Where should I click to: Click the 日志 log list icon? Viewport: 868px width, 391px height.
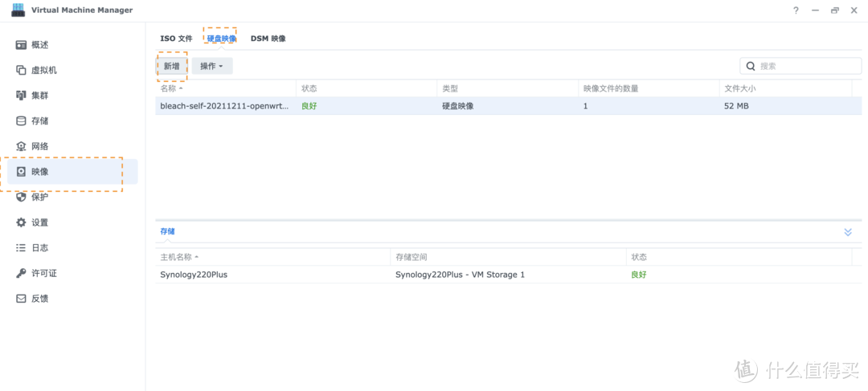22,248
